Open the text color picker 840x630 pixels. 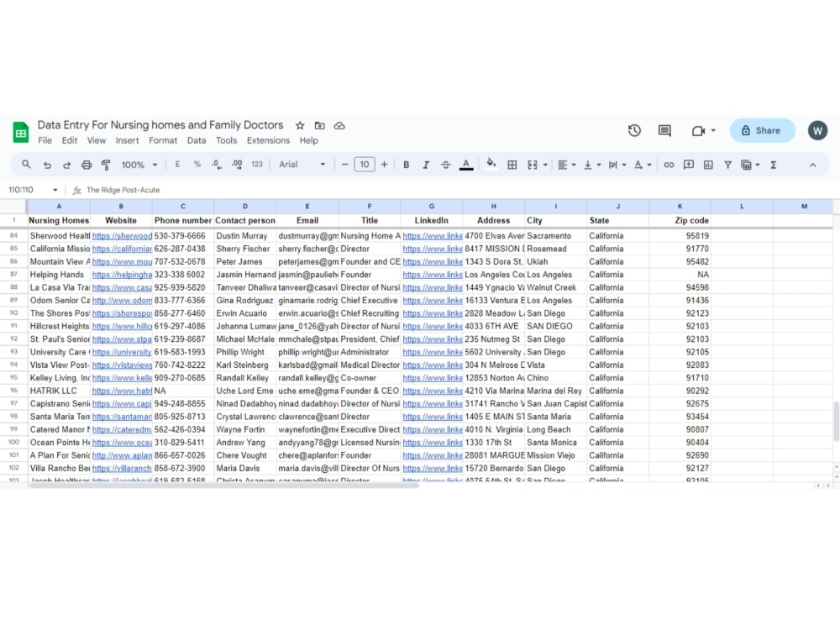tap(466, 165)
